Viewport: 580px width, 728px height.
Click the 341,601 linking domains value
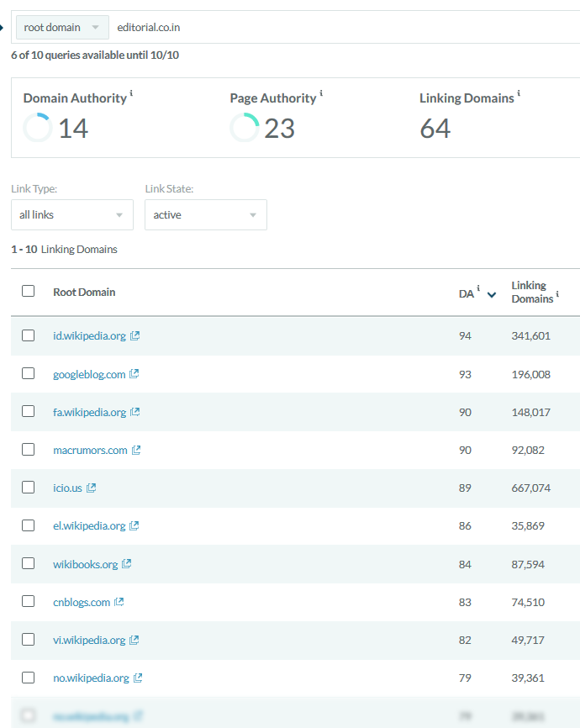point(530,335)
